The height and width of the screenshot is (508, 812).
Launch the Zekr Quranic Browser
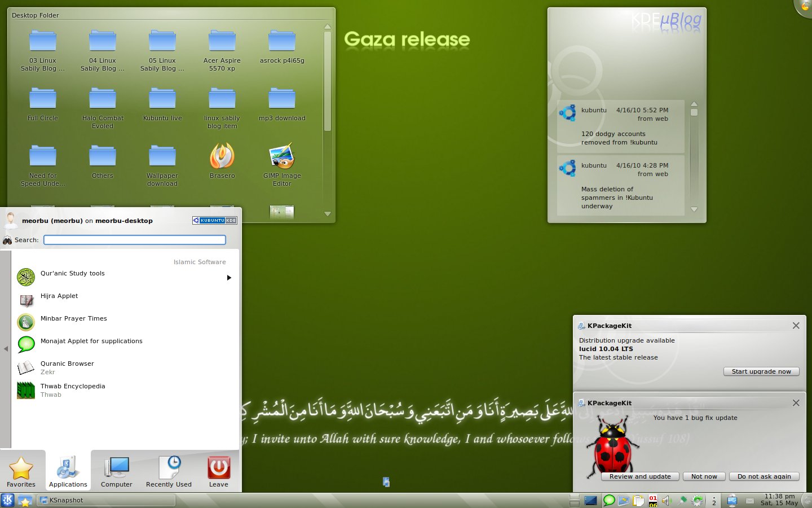coord(67,364)
